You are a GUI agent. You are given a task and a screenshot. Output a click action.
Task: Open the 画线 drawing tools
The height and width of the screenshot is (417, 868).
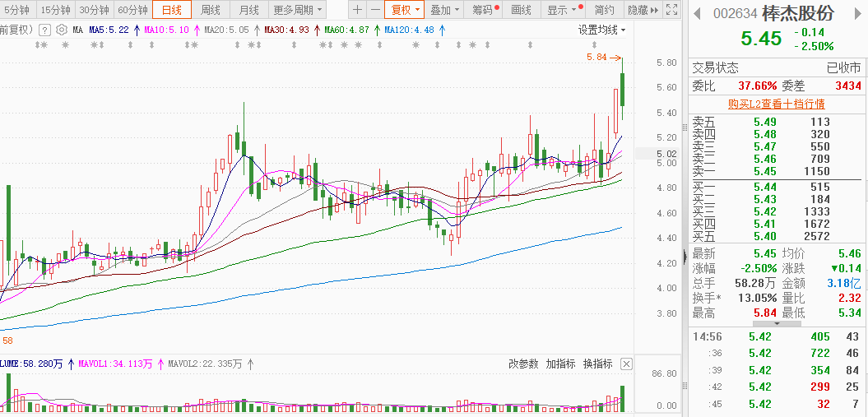coord(522,9)
